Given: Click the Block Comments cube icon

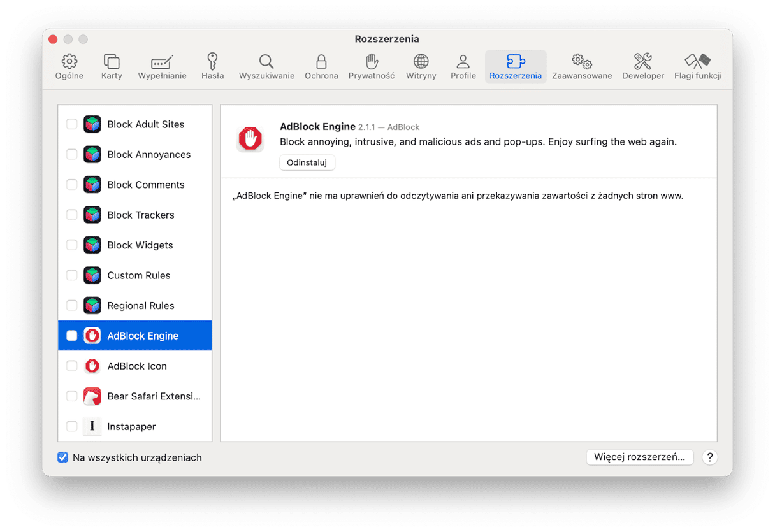Looking at the screenshot, I should tap(92, 185).
